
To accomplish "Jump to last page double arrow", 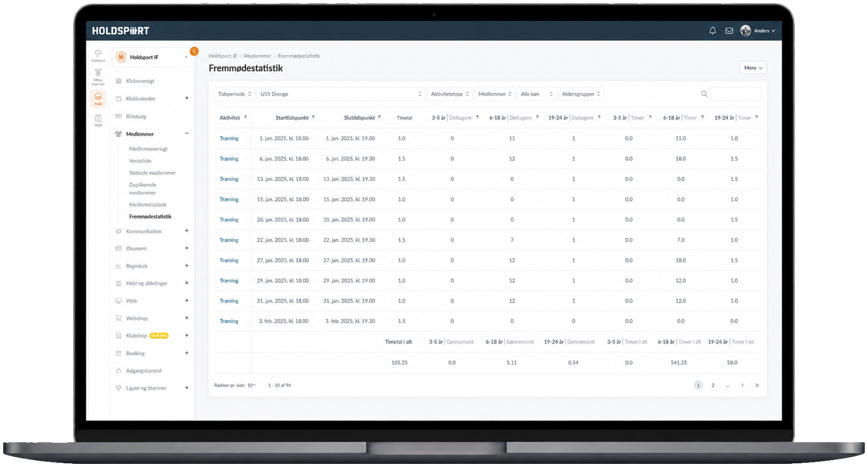I will point(757,385).
